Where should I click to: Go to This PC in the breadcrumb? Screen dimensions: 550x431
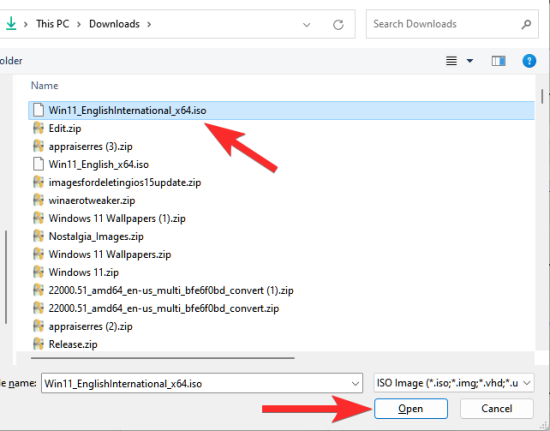[x=53, y=24]
